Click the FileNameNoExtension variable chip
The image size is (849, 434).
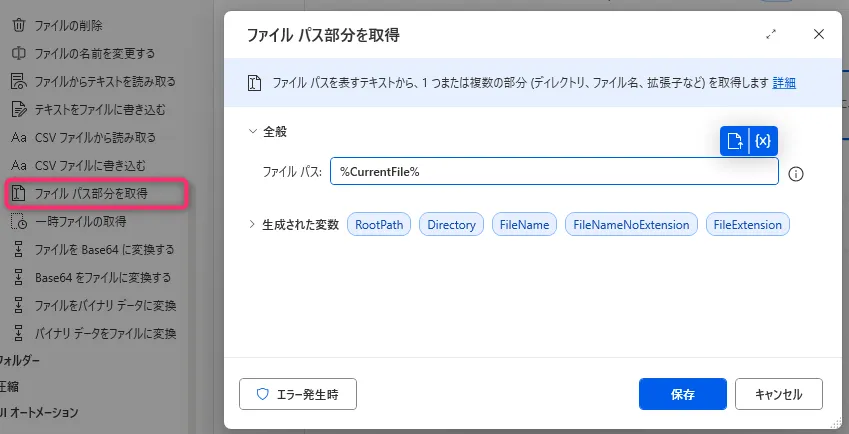[x=631, y=225]
